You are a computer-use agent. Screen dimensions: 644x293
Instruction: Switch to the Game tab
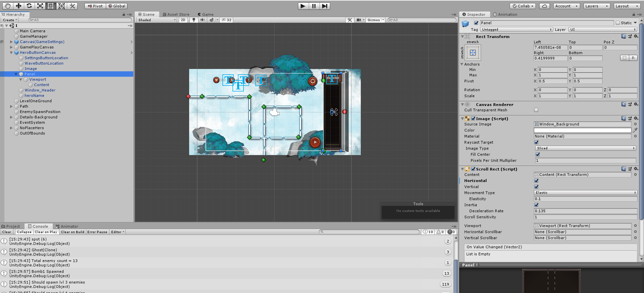coord(205,14)
